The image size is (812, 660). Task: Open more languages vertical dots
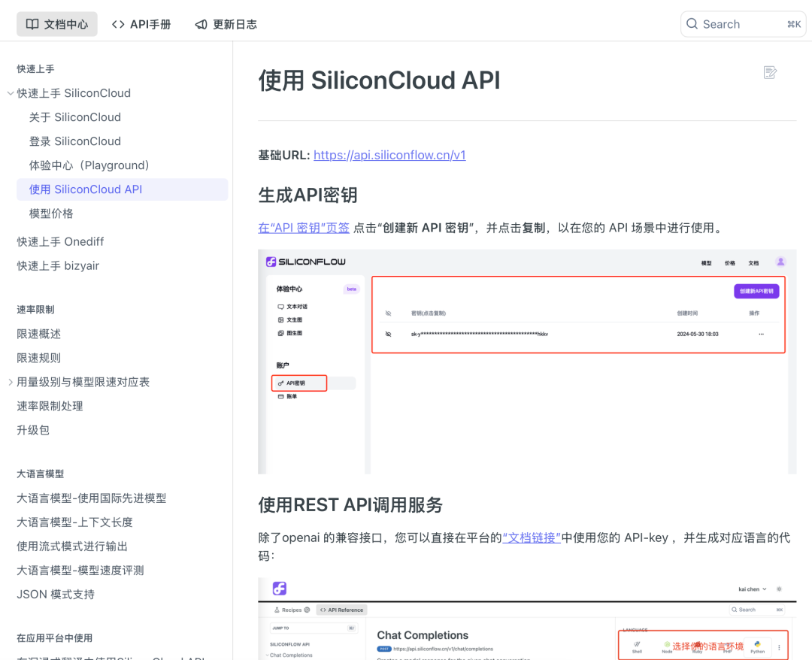779,647
